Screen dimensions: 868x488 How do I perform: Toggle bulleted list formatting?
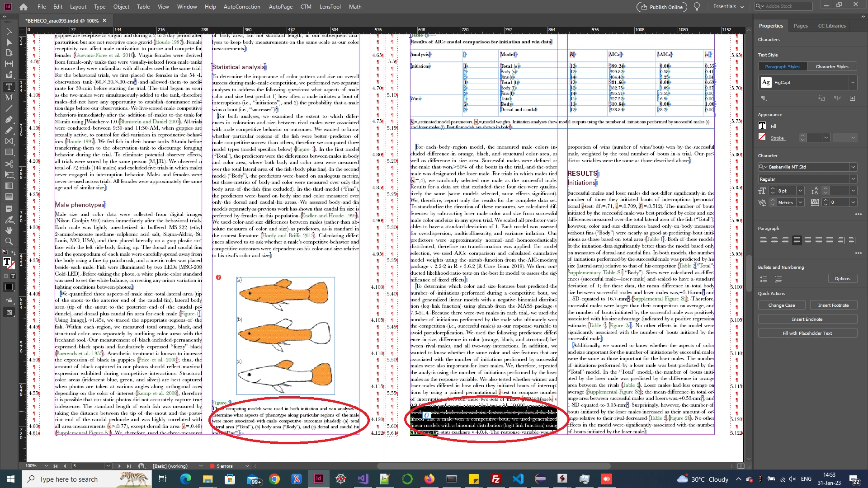(764, 279)
